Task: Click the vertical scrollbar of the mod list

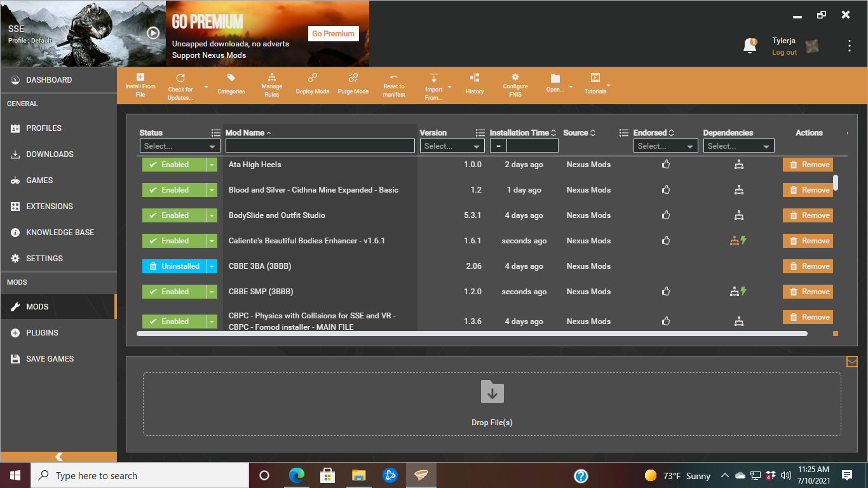Action: (836, 182)
